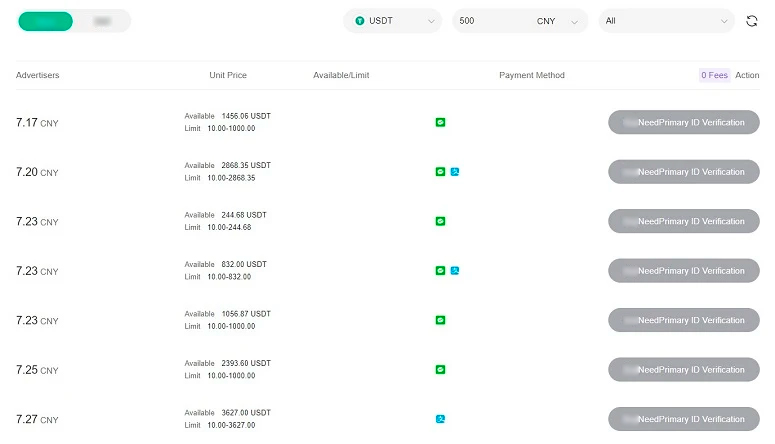
Task: Click Alipay icon in the 7.20 CNY row
Action: click(454, 172)
